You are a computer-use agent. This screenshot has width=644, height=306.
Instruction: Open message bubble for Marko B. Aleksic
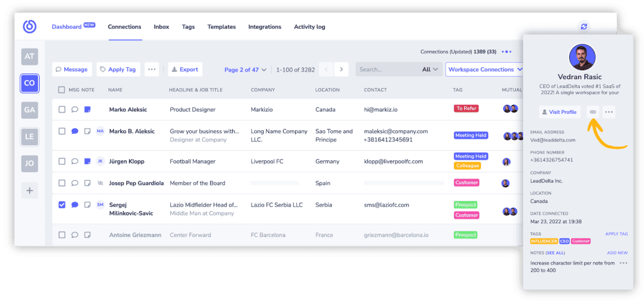75,131
